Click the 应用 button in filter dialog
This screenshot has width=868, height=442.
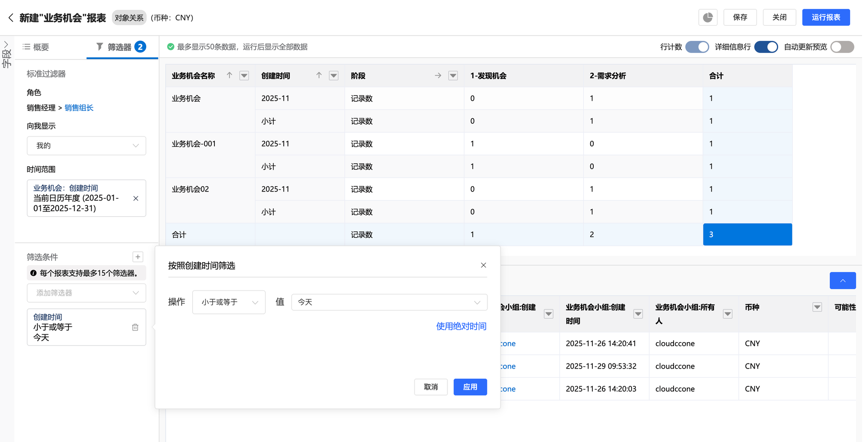(x=470, y=387)
